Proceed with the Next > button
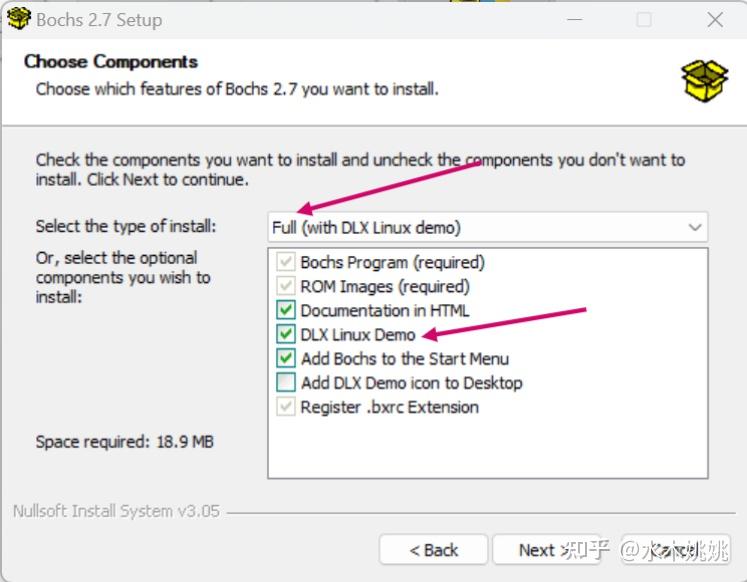The width and height of the screenshot is (747, 582). click(543, 550)
